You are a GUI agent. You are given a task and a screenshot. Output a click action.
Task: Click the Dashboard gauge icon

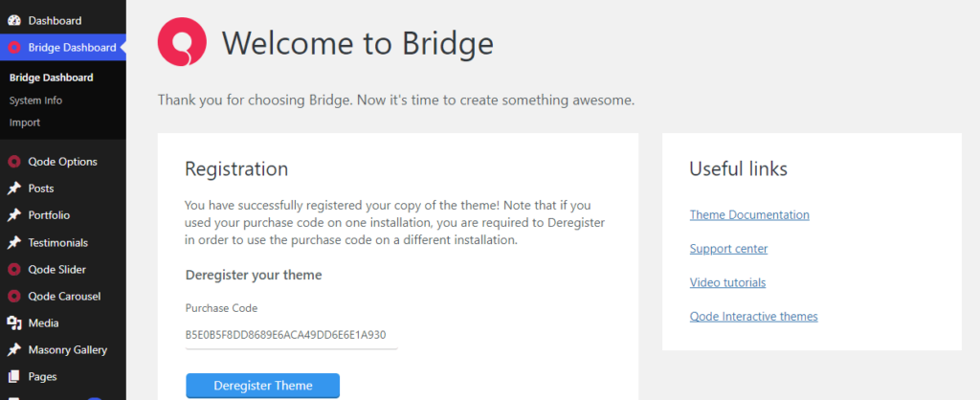[13, 21]
